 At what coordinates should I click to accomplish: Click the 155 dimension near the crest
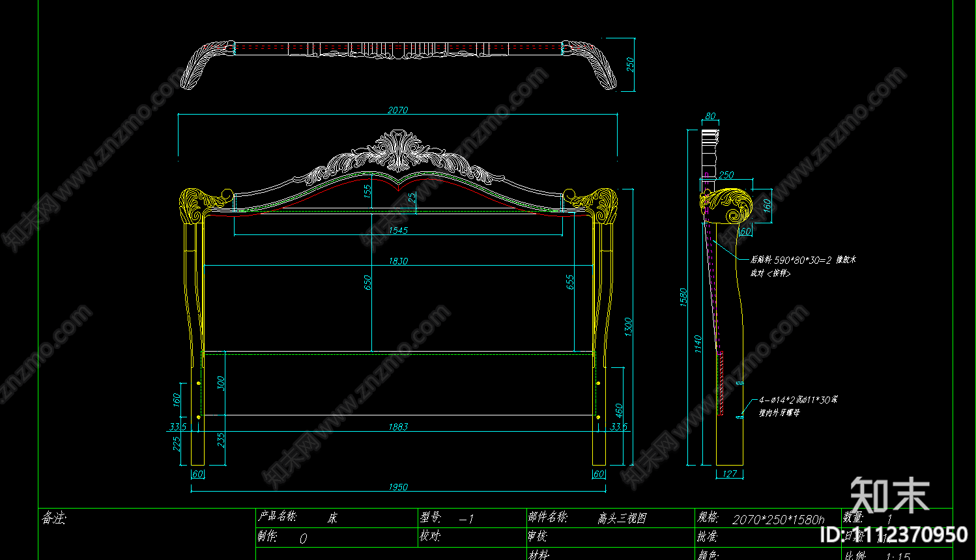click(367, 191)
